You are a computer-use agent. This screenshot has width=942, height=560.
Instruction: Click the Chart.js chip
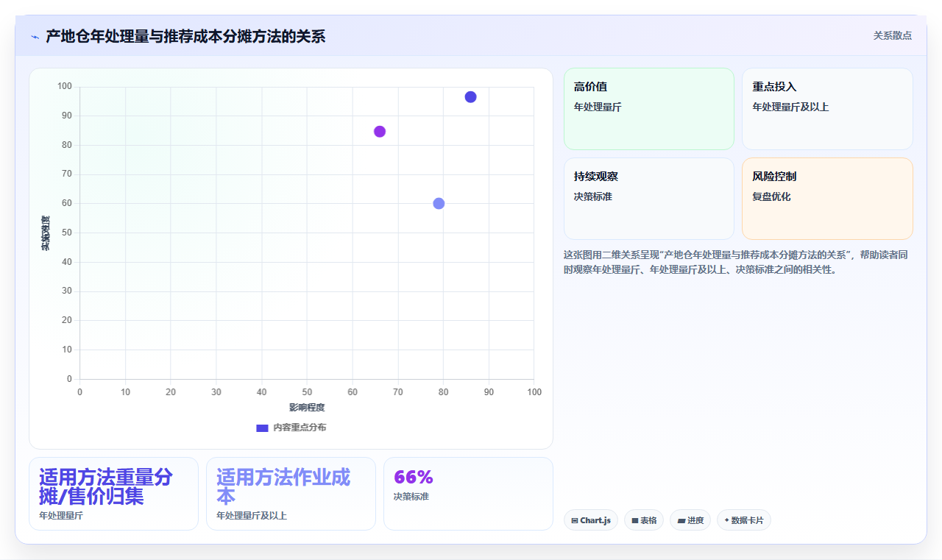591,520
